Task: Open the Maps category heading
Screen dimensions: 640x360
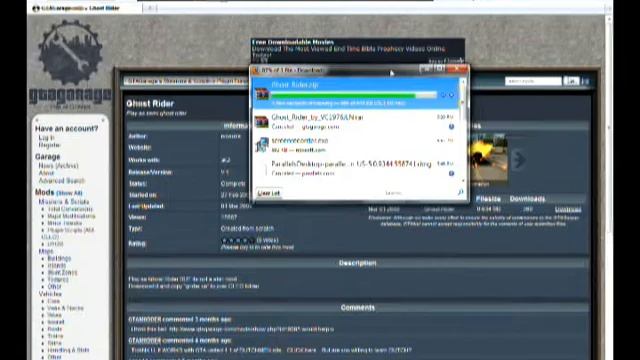Action: pos(45,251)
